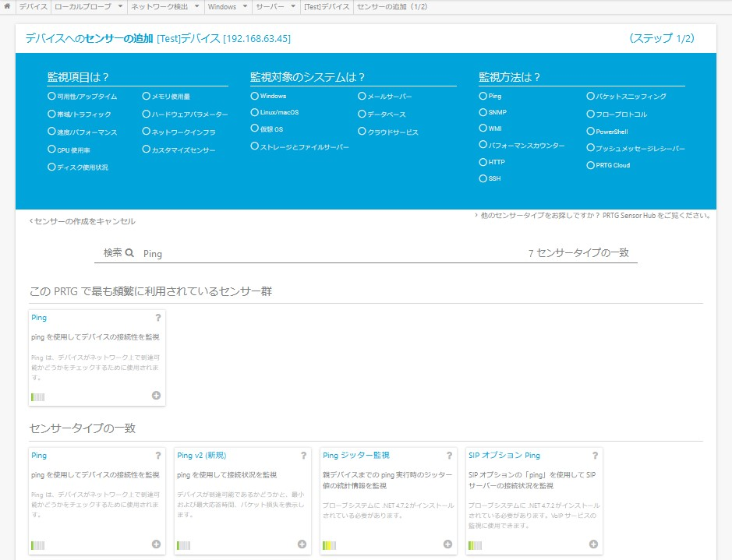Add the SIP オプション Ping sensor via plus icon

pos(593,544)
